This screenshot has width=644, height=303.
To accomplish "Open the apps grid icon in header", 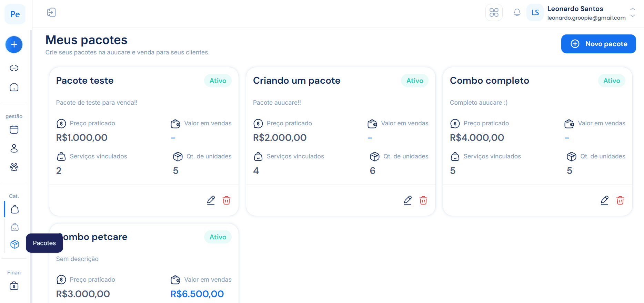I will pyautogui.click(x=494, y=13).
